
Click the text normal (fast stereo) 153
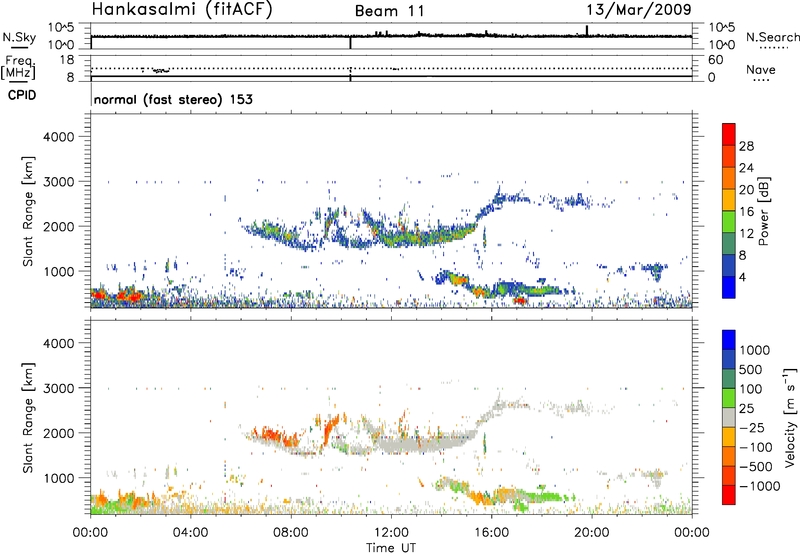173,99
